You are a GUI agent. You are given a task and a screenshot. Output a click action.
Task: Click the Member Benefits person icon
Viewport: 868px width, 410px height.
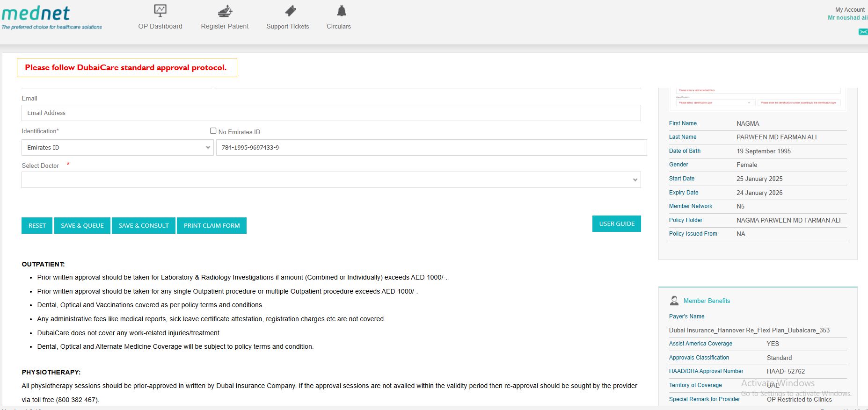[674, 301]
